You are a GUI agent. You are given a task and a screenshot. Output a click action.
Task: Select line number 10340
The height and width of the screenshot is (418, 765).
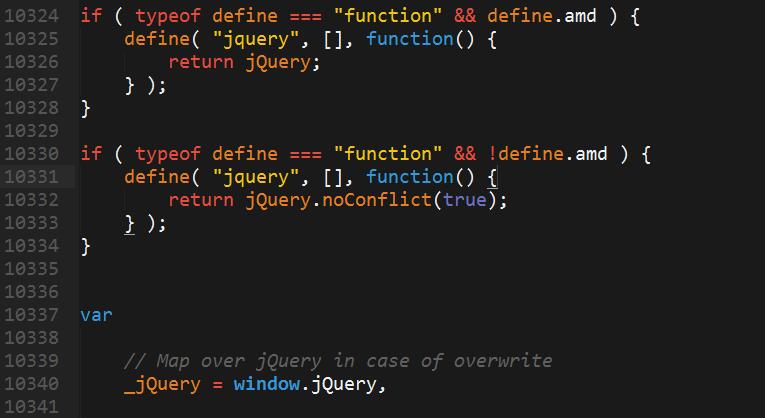tap(32, 383)
